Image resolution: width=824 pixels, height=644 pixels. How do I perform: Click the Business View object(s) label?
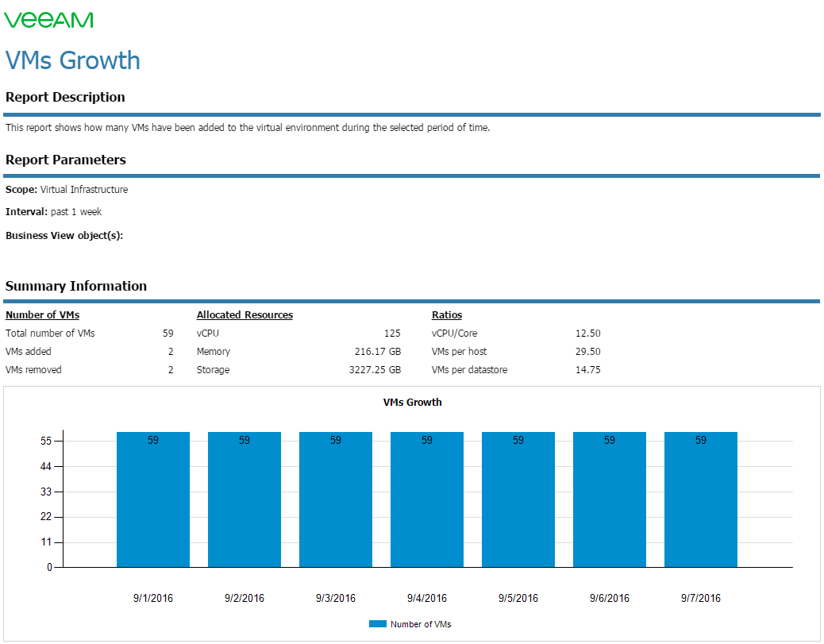tap(64, 236)
